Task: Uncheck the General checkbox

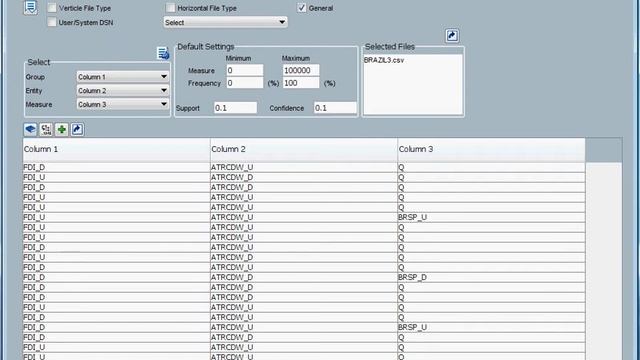Action: pos(302,8)
